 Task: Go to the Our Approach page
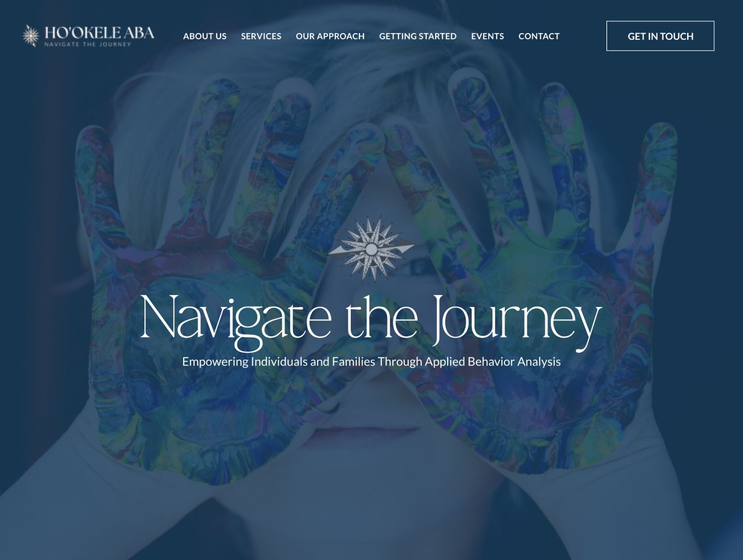[330, 36]
